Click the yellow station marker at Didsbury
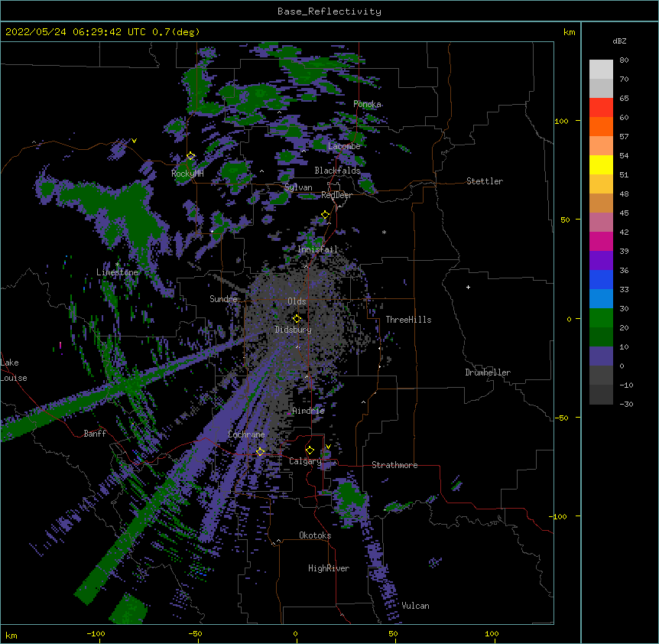Viewport: 659px width, 644px height. 297,318
